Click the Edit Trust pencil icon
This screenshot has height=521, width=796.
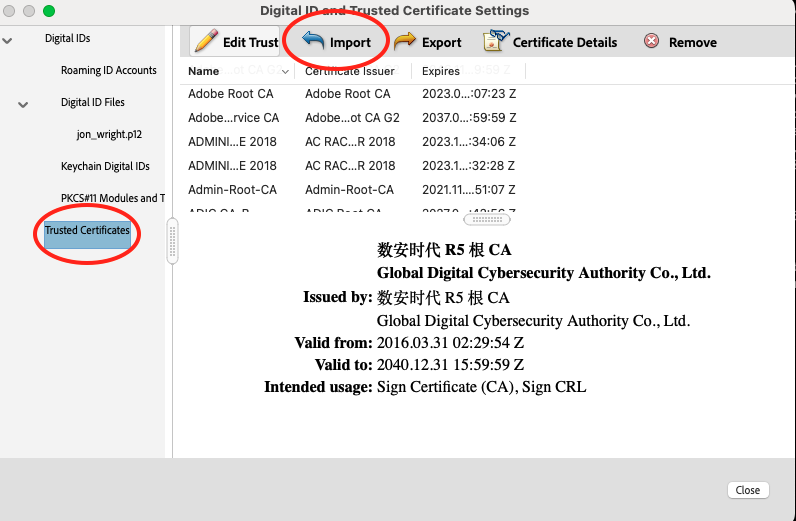pyautogui.click(x=206, y=41)
